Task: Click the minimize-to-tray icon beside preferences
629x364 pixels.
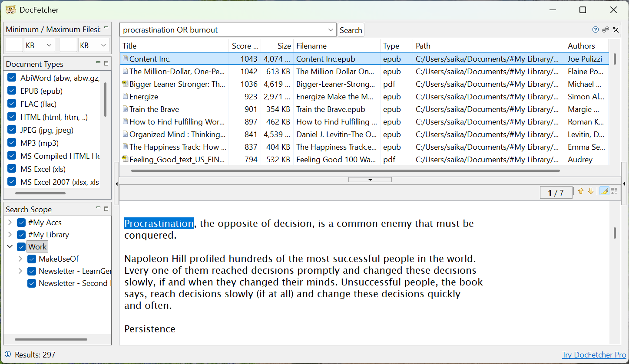Action: (x=616, y=30)
